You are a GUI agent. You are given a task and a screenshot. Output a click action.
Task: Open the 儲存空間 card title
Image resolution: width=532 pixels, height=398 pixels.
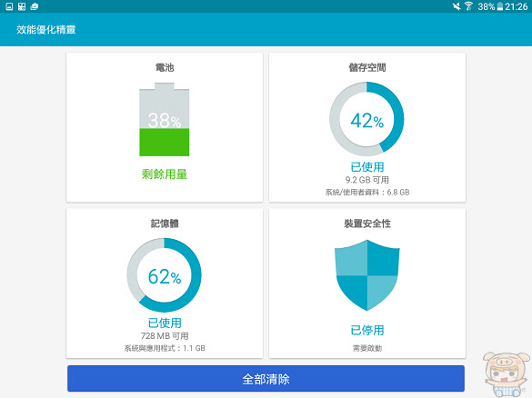click(x=367, y=67)
